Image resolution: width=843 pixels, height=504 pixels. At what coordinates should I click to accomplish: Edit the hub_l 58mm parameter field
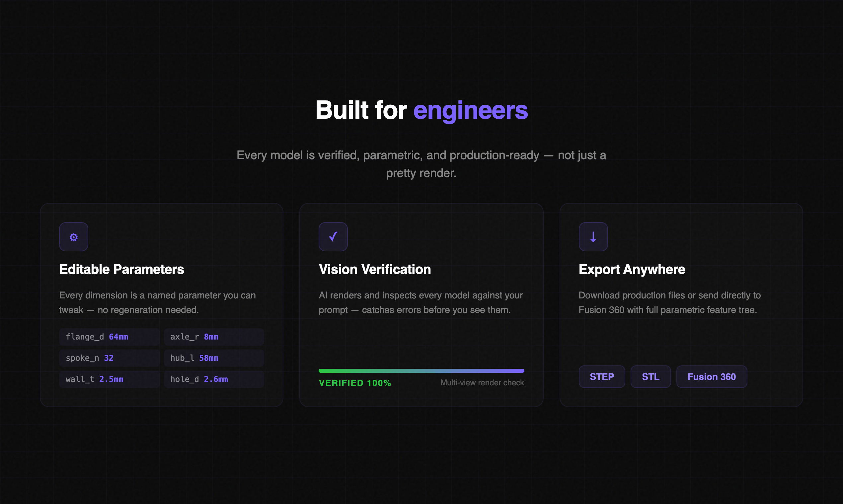pos(213,358)
